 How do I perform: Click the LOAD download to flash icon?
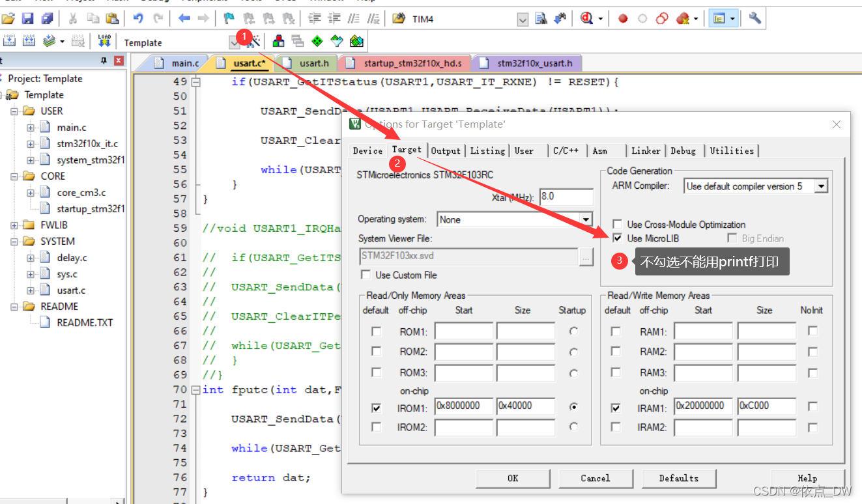point(104,42)
